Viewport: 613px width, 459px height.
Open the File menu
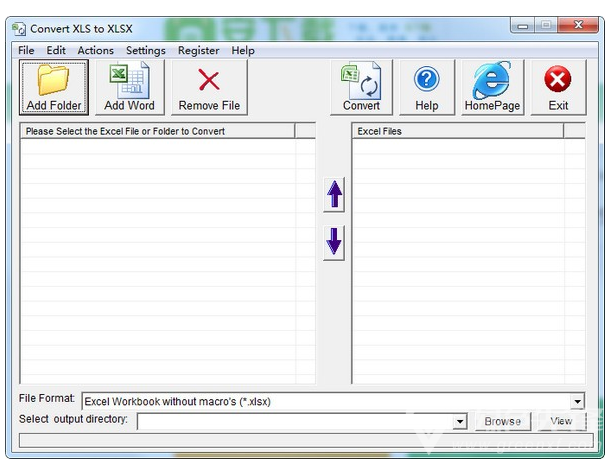coord(26,50)
